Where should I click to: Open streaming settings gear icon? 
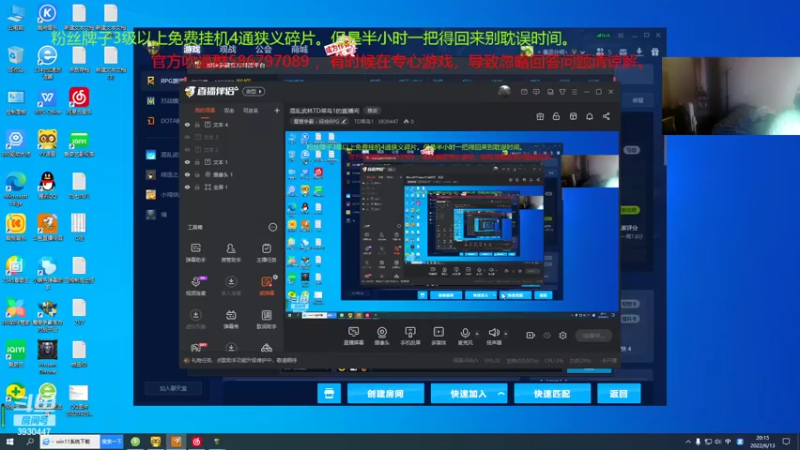(x=563, y=335)
